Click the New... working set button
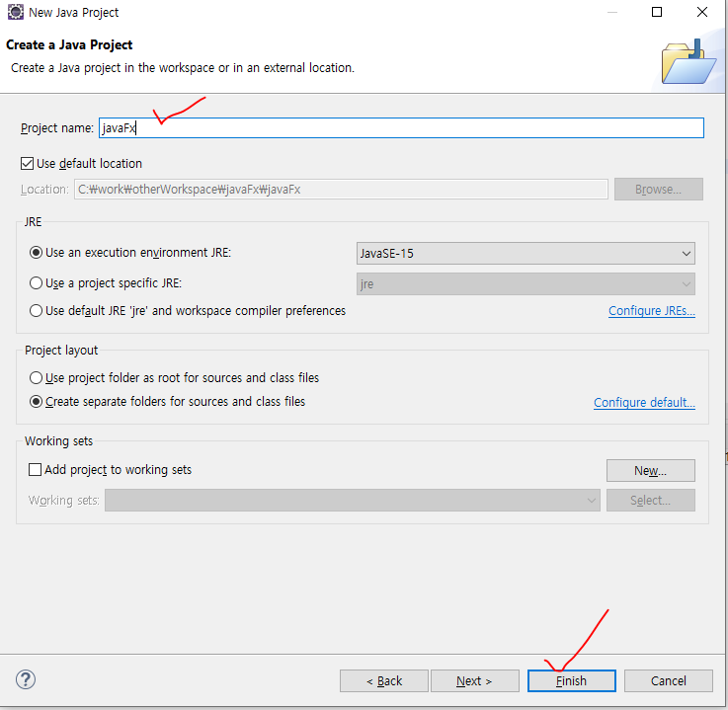The height and width of the screenshot is (710, 728). point(651,471)
